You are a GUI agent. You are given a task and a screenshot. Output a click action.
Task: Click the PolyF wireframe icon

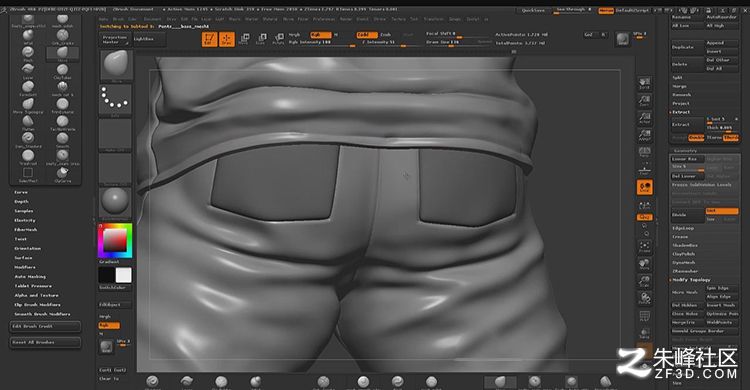(x=644, y=317)
